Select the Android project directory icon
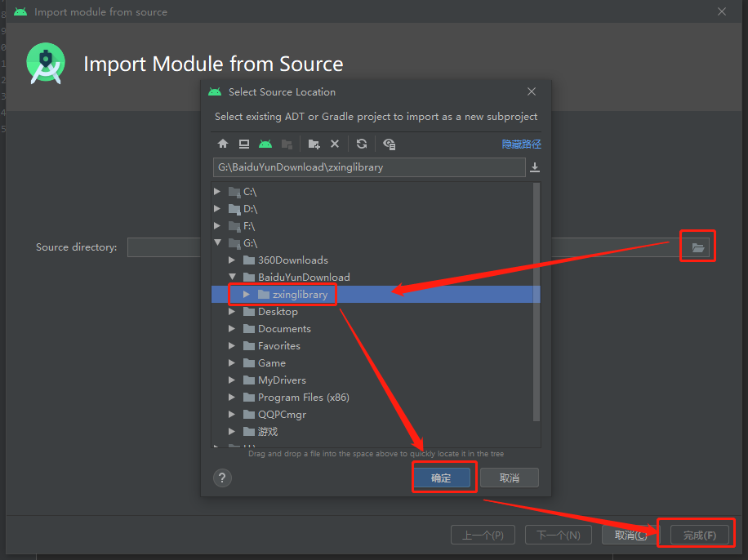This screenshot has height=560, width=748. tap(265, 144)
